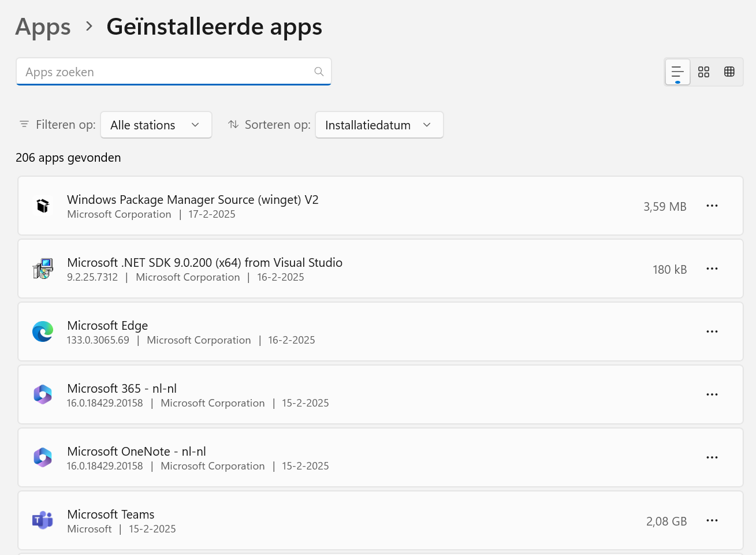Open more options for Microsoft 365 - nl-nl

pyautogui.click(x=712, y=394)
